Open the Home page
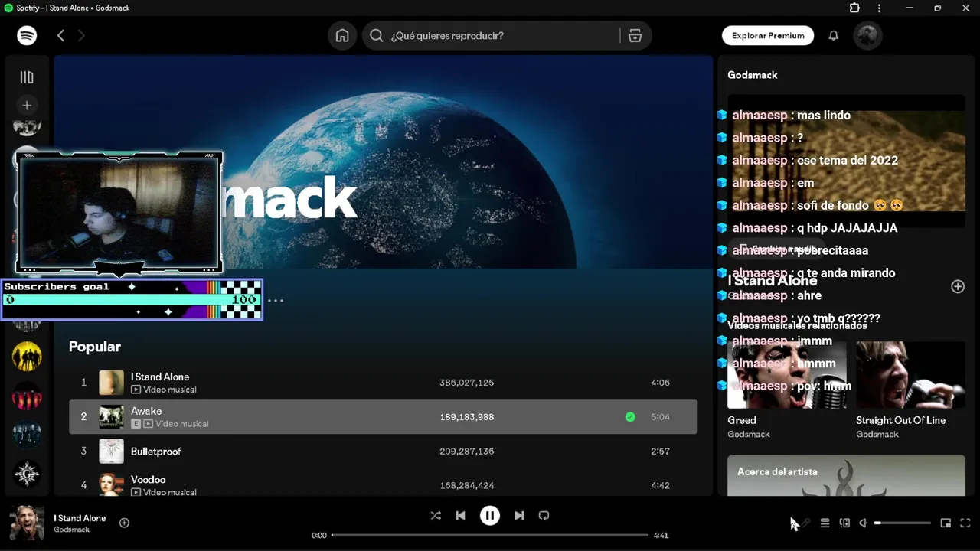 342,35
